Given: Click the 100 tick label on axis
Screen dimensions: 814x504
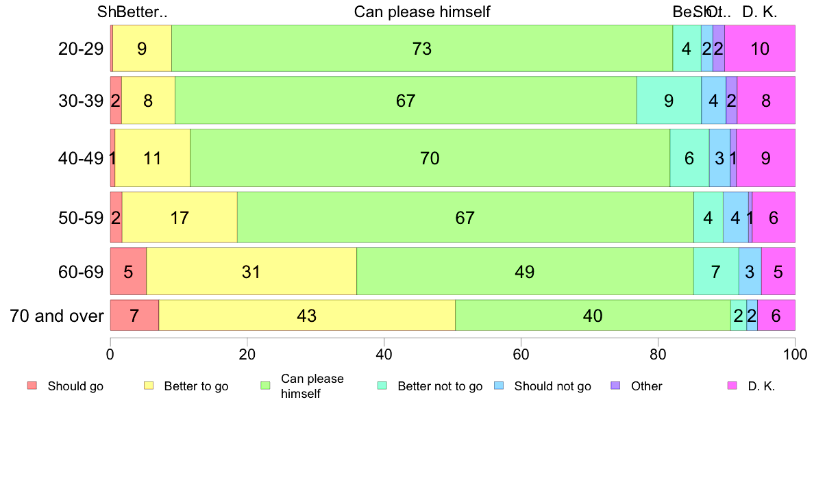Looking at the screenshot, I should [795, 355].
